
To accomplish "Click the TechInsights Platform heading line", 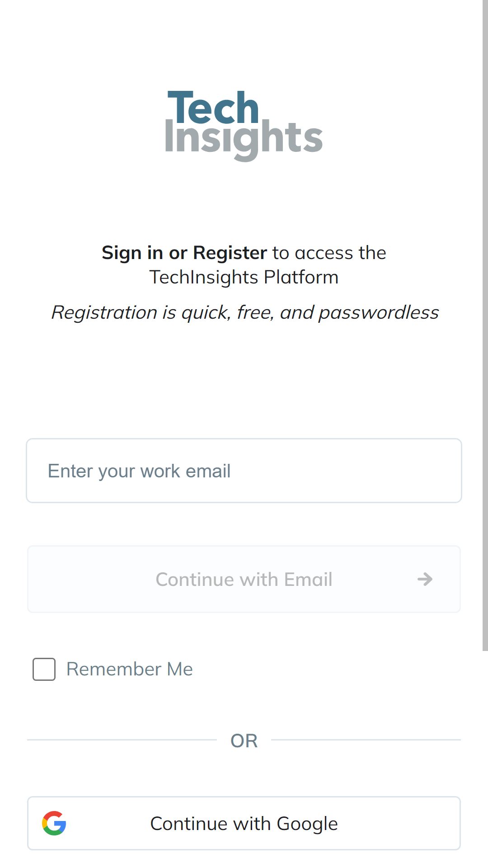I will (x=244, y=277).
